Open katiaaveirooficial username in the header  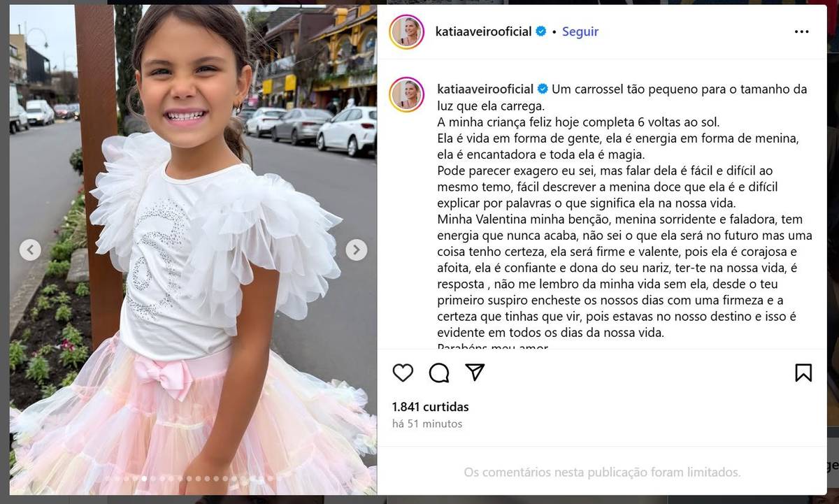click(484, 31)
